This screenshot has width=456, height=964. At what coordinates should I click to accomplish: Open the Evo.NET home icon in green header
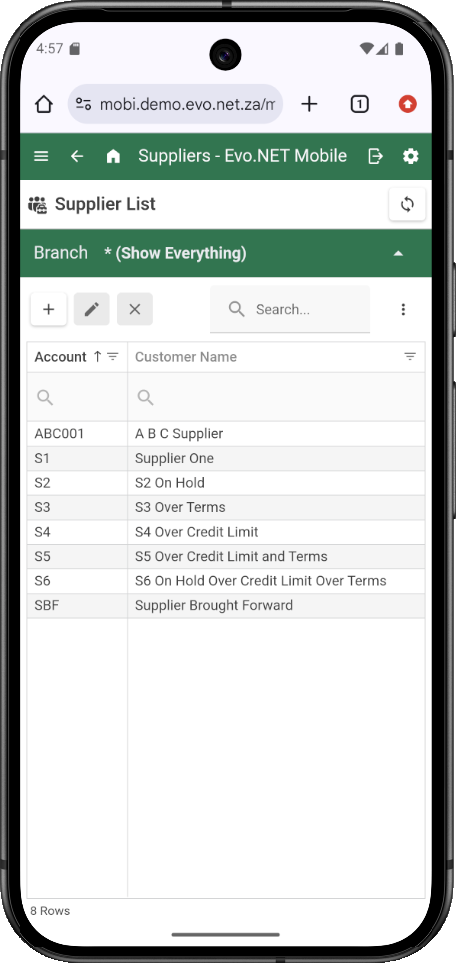point(113,156)
